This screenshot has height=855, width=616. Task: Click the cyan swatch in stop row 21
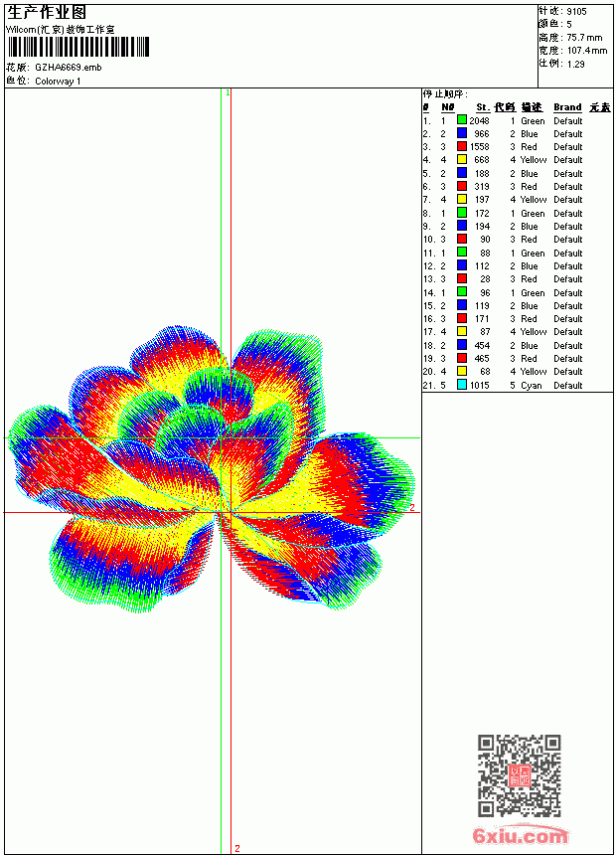tap(462, 385)
